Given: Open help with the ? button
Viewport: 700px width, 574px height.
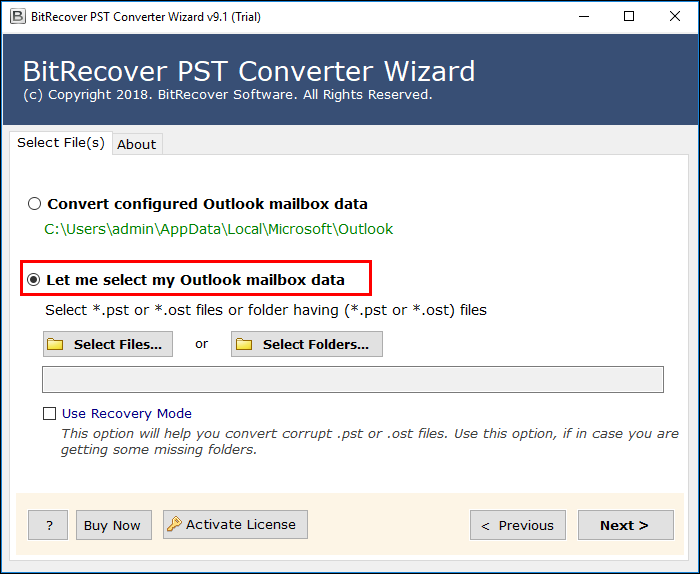Looking at the screenshot, I should click(x=48, y=525).
